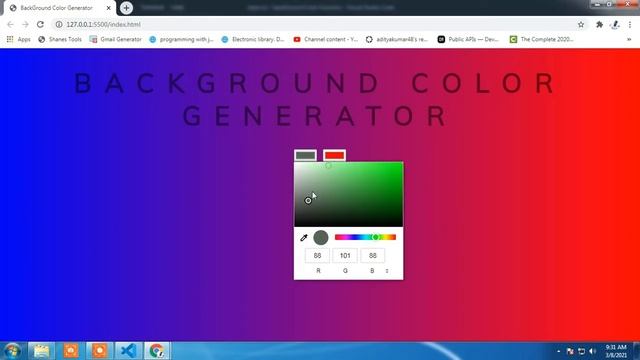The width and height of the screenshot is (640, 360).
Task: Click the volume icon in system tray
Action: point(593,351)
